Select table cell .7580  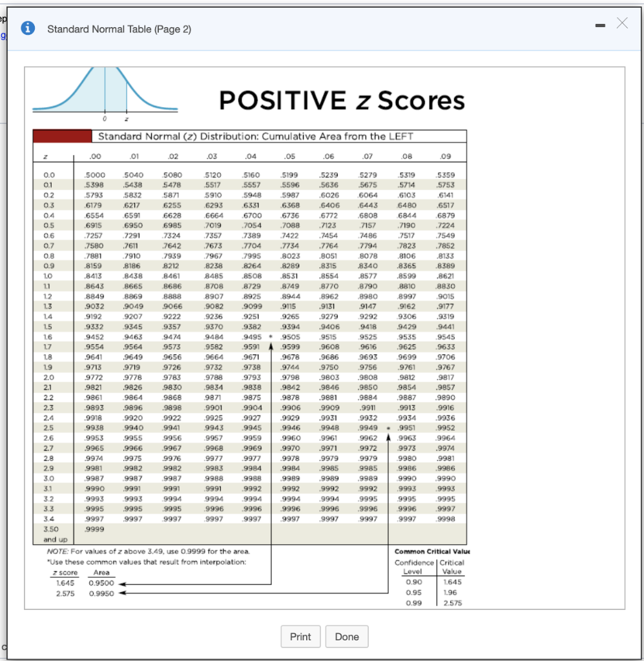tap(94, 246)
